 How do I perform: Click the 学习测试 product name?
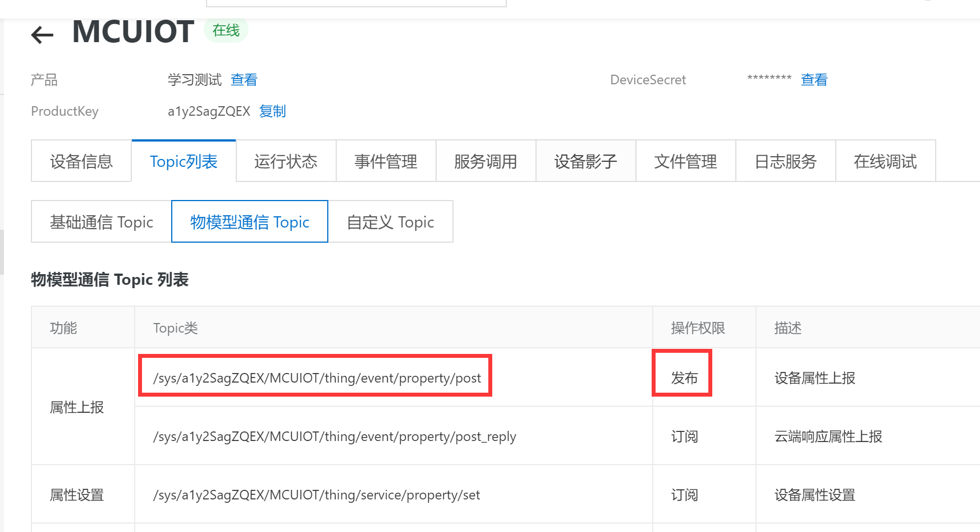[195, 80]
